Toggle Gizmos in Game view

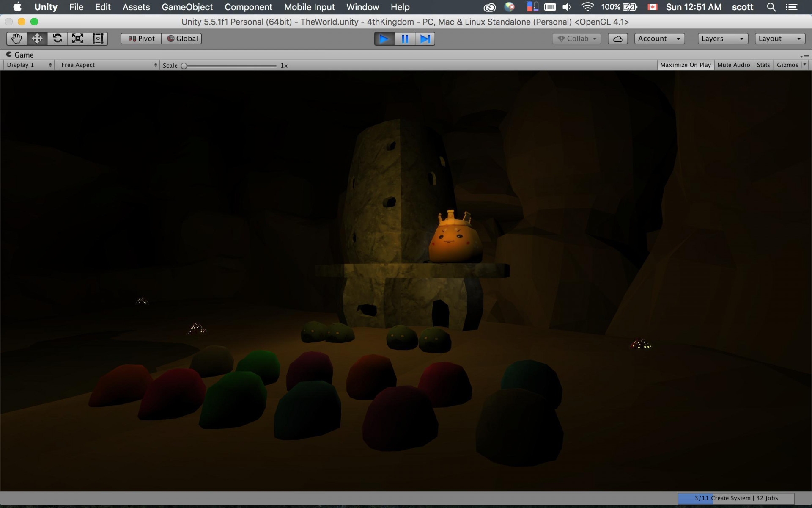(x=787, y=65)
